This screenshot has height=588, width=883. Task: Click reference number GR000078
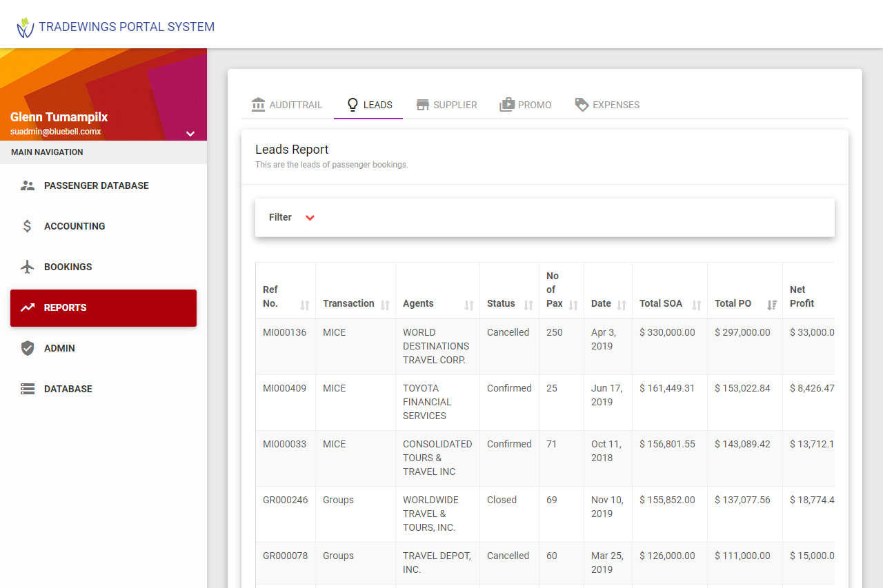(x=285, y=556)
